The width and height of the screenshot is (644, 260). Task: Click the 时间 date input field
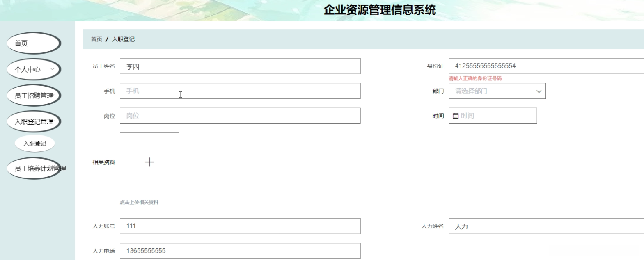tap(493, 116)
